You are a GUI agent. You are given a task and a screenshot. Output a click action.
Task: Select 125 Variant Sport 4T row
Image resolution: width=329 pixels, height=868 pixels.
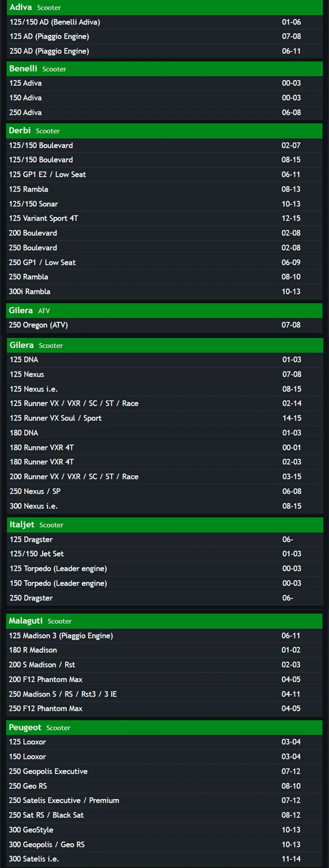[x=164, y=218]
